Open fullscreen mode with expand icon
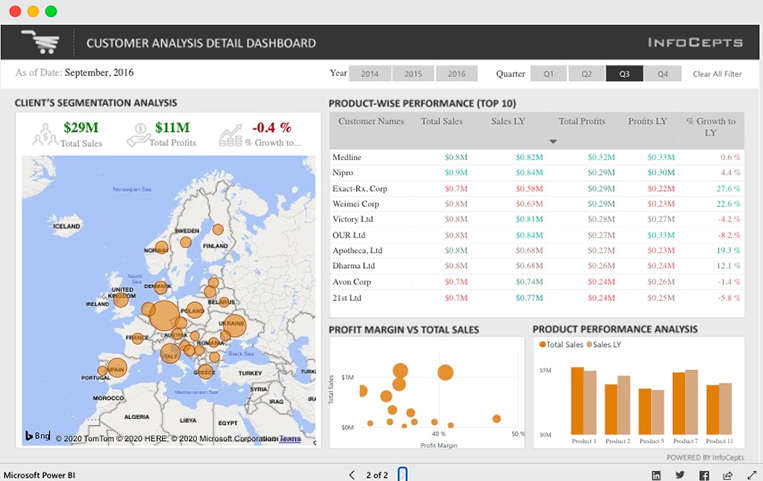This screenshot has width=763, height=481. [752, 475]
